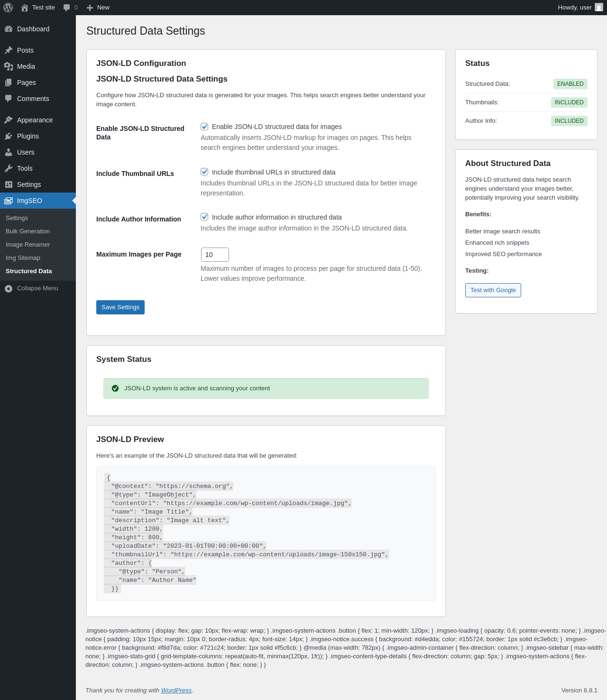Click the Test site home icon

click(x=25, y=8)
